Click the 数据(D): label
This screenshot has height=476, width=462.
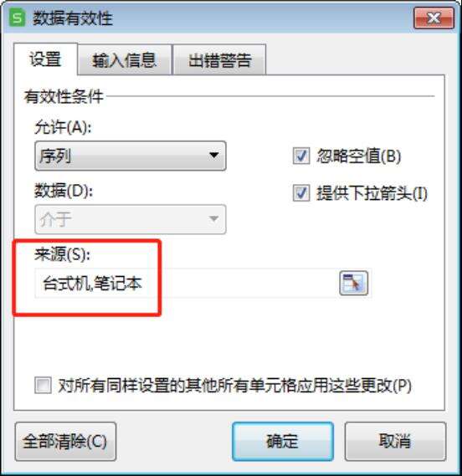(x=64, y=191)
